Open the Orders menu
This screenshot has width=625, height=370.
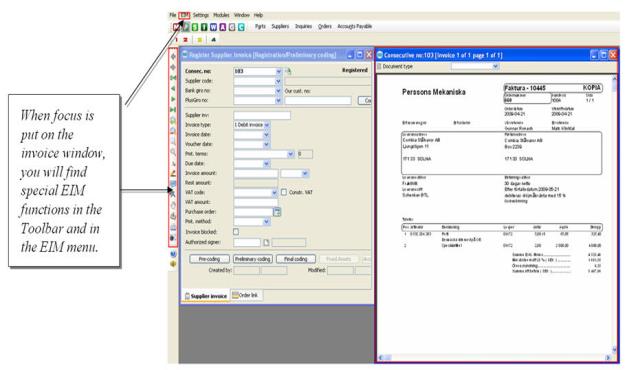coord(325,26)
